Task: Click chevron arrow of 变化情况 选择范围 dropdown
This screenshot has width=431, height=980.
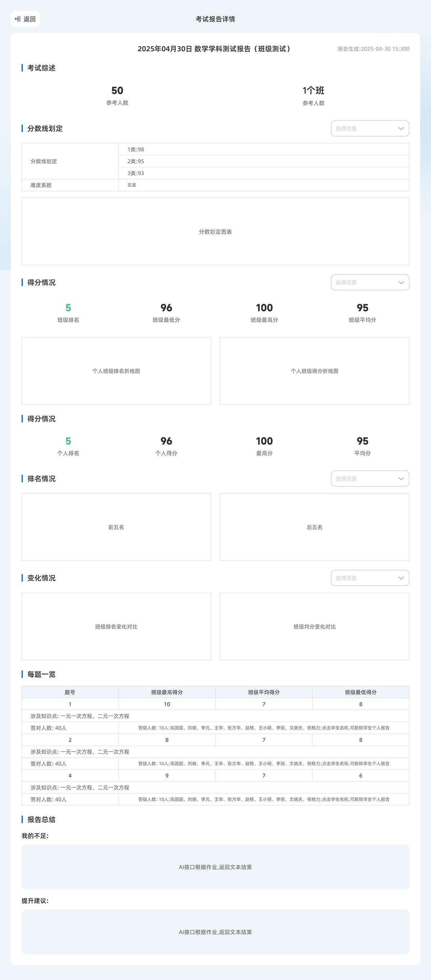Action: [x=400, y=578]
